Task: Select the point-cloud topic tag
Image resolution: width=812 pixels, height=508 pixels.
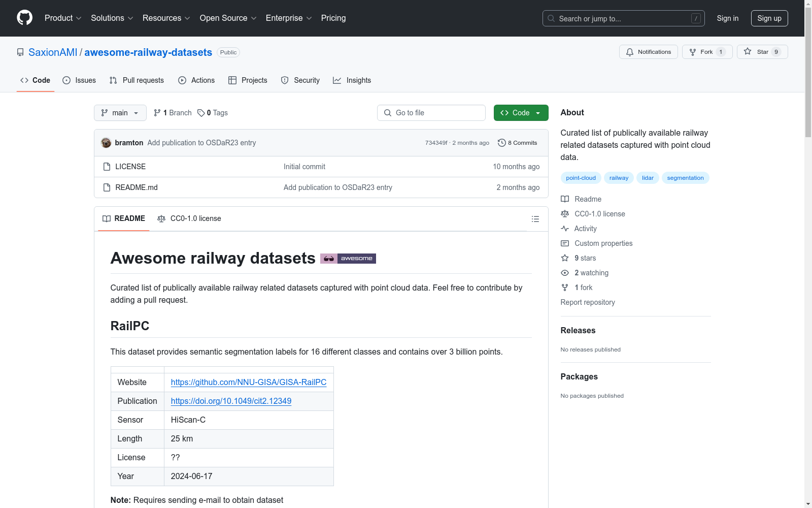Action: click(x=581, y=178)
